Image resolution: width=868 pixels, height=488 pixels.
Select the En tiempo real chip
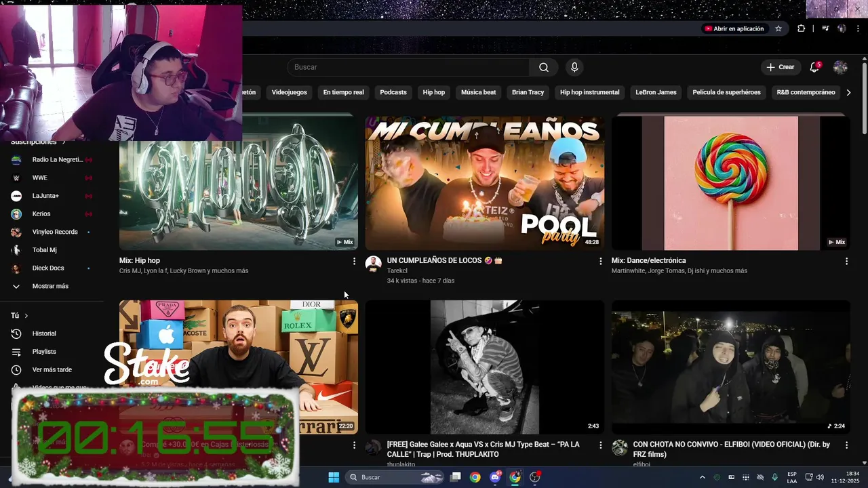[x=343, y=92]
